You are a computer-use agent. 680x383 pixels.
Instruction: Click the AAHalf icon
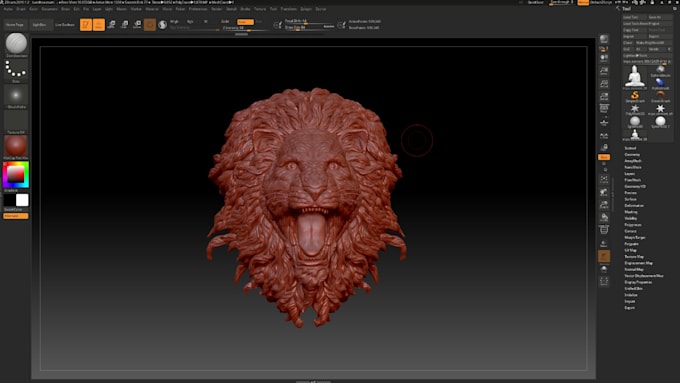click(604, 96)
